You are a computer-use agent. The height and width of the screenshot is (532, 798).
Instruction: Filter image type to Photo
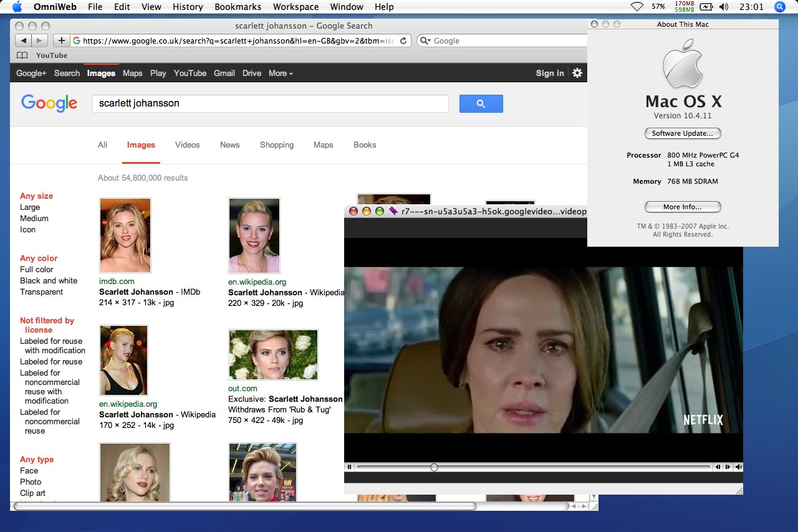click(31, 482)
